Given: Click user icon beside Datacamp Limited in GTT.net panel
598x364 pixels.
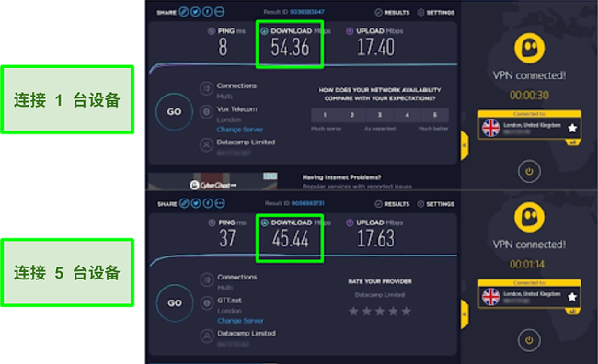Looking at the screenshot, I should click(207, 336).
